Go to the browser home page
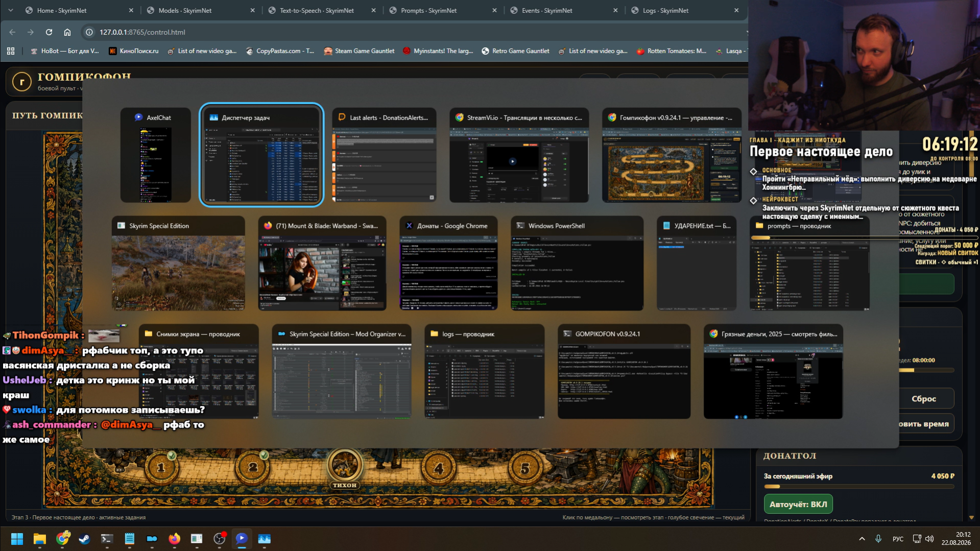This screenshot has height=551, width=980. tap(67, 32)
